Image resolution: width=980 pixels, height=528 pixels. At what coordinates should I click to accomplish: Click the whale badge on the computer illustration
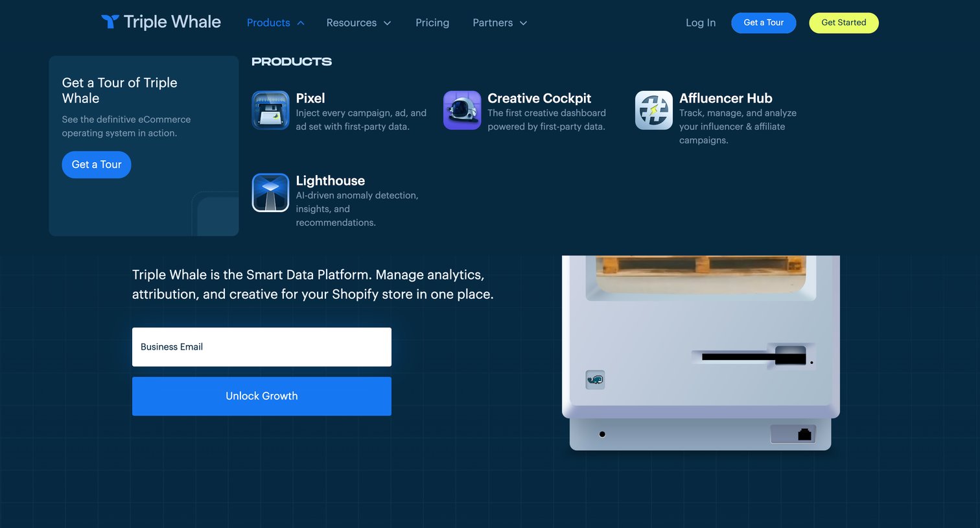point(595,379)
